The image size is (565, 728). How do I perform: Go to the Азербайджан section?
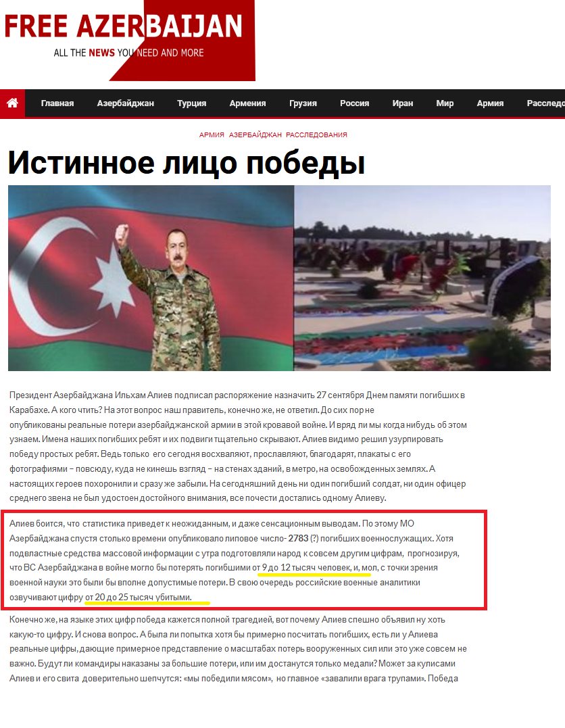coord(125,103)
